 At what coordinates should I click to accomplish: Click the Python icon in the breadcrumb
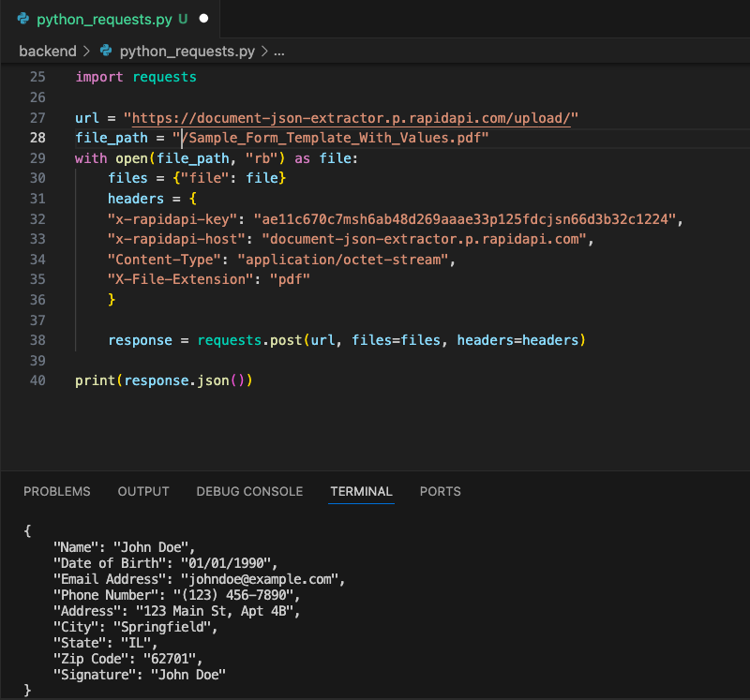[105, 51]
